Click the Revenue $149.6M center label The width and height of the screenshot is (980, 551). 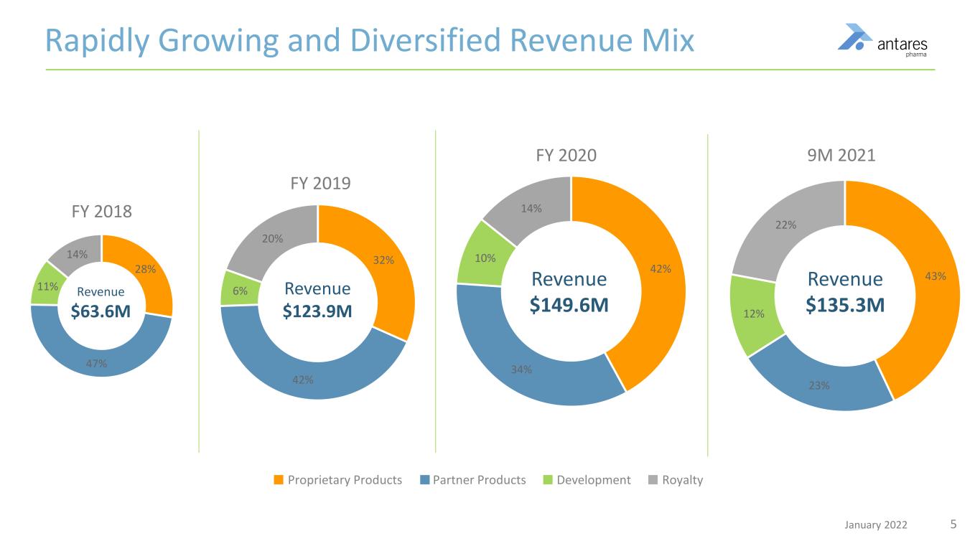click(x=569, y=292)
